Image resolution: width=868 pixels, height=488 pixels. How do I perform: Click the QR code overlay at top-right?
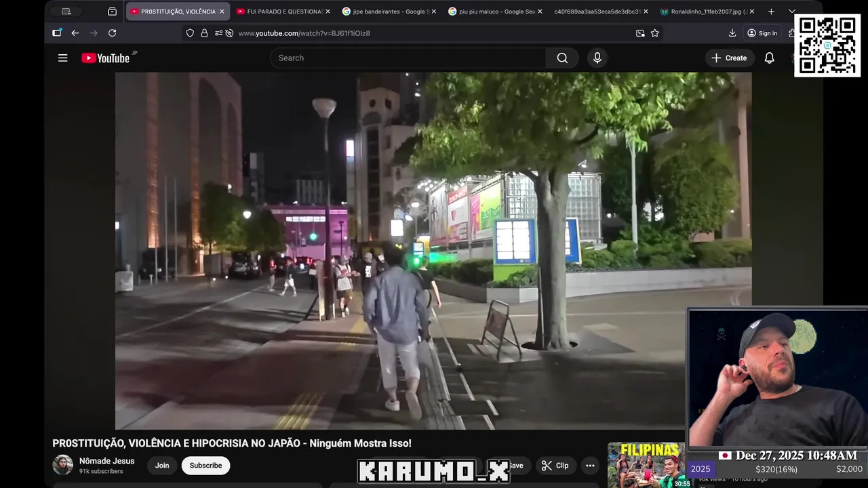click(x=827, y=45)
